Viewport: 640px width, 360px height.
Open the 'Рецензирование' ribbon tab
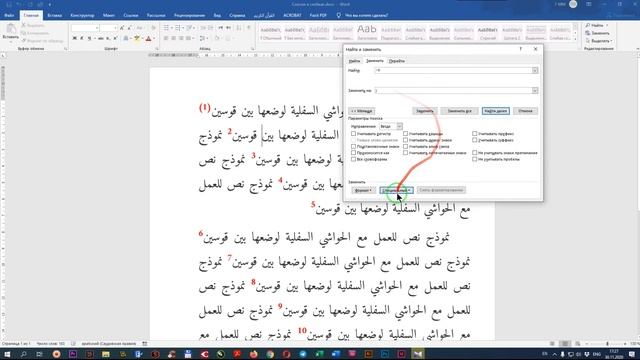[189, 16]
